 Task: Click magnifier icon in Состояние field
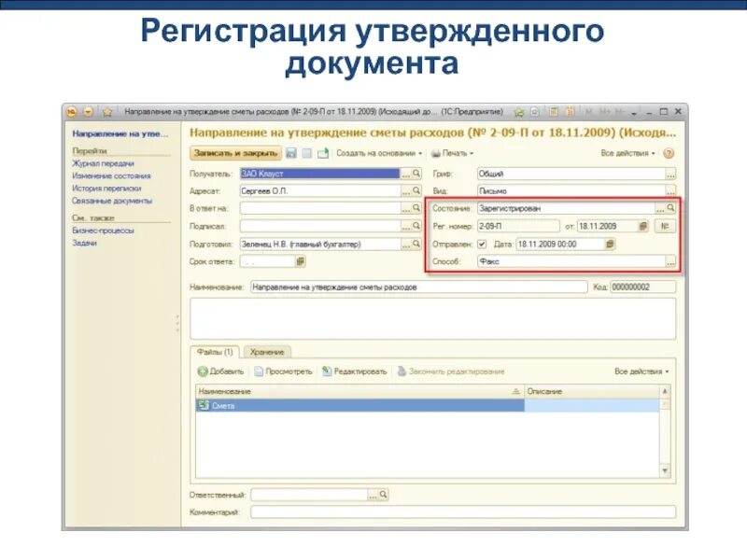[670, 208]
